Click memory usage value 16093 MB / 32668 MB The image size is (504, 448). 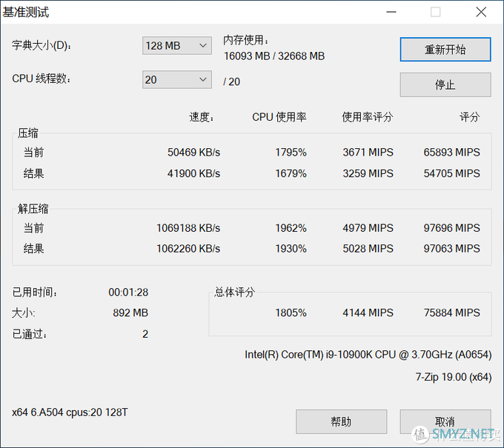274,56
